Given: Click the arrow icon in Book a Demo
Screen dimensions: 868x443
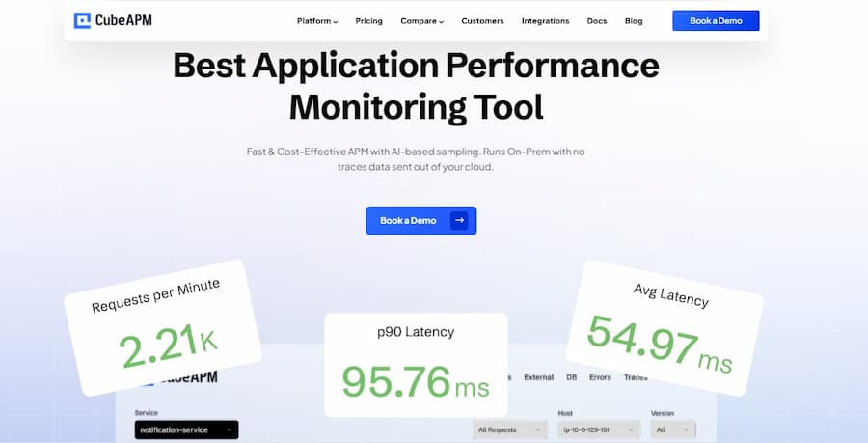Looking at the screenshot, I should click(459, 220).
